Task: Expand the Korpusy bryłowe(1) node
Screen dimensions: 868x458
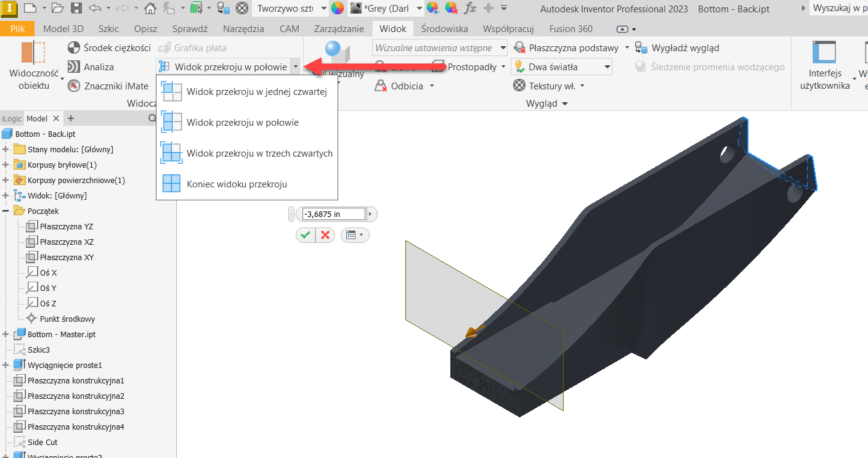Action: click(x=7, y=165)
